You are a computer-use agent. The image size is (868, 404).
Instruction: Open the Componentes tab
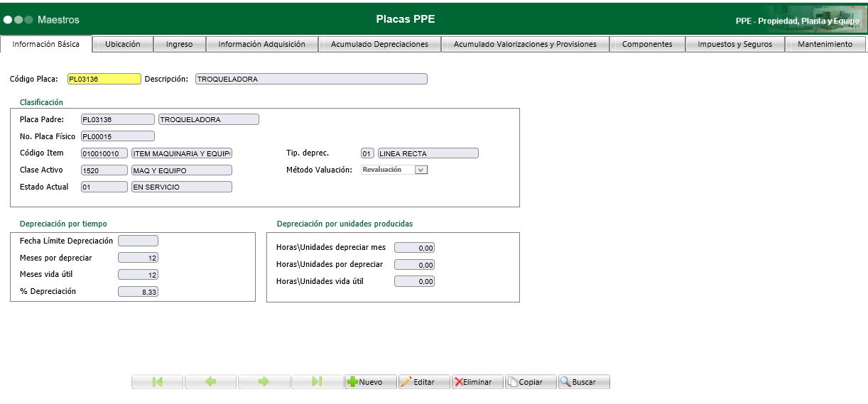click(647, 44)
